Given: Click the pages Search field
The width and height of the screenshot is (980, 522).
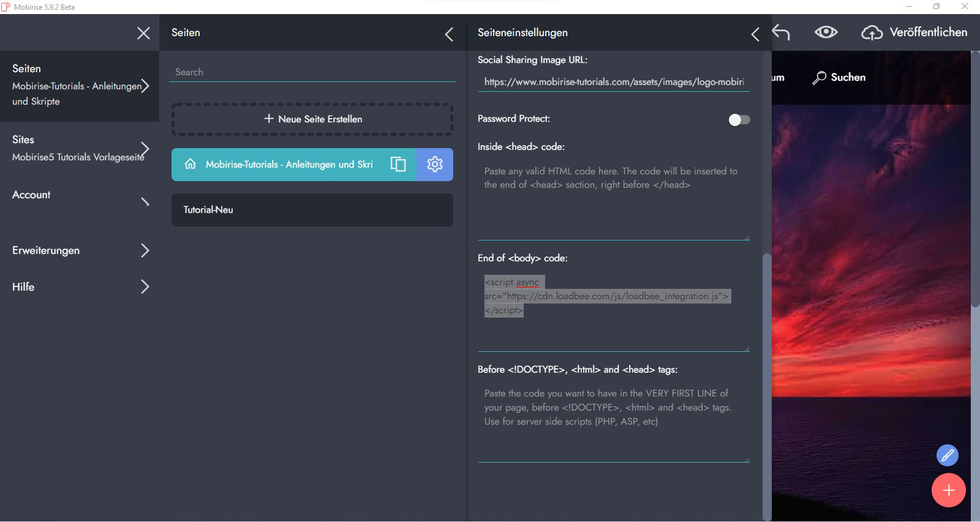Looking at the screenshot, I should [312, 72].
